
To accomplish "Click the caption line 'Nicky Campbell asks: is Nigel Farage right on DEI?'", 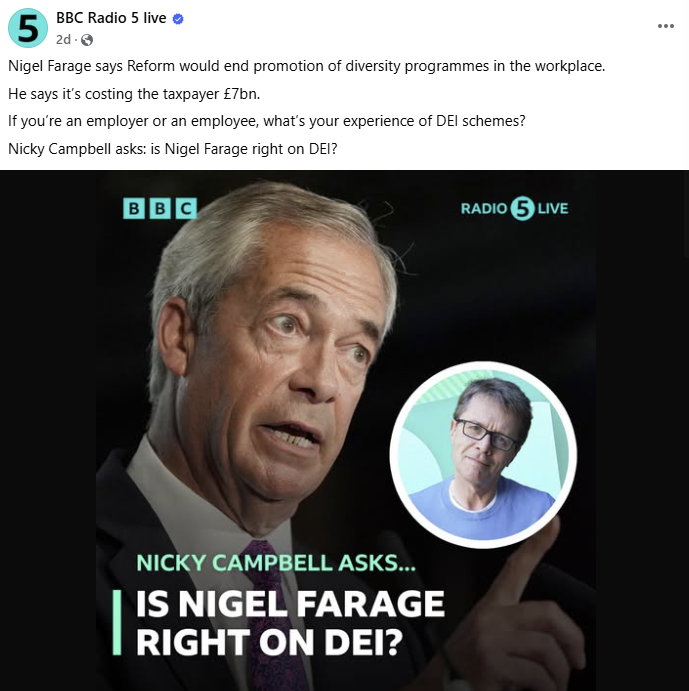I will coord(172,149).
